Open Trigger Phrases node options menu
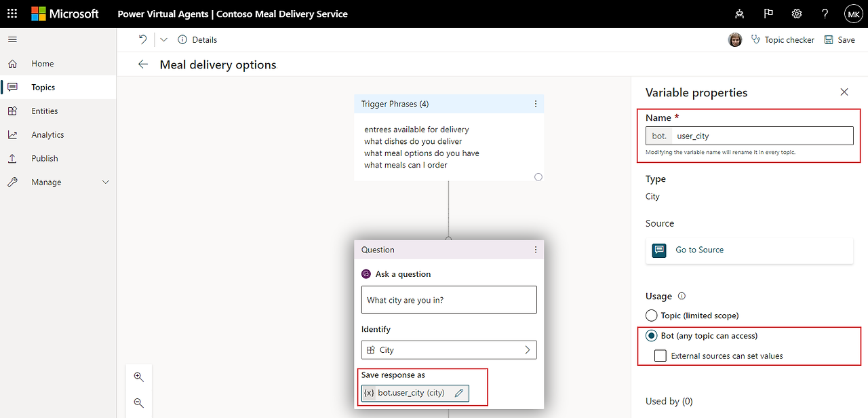 tap(536, 104)
